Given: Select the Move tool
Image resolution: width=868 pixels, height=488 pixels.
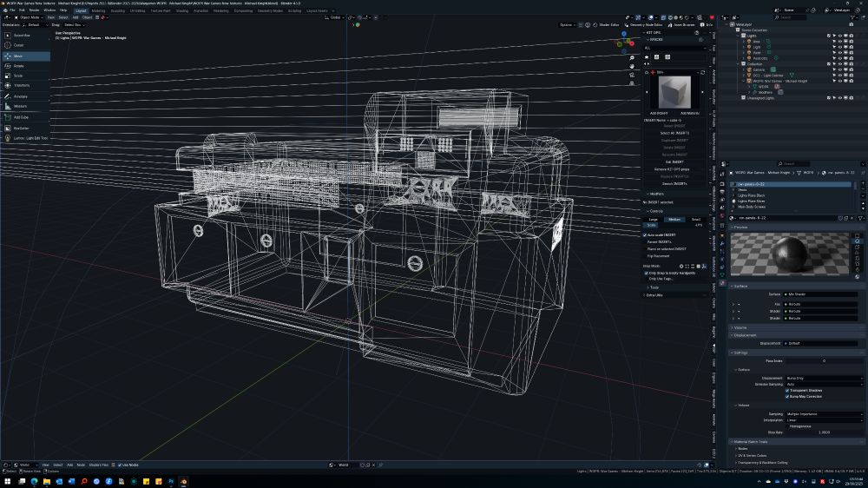Looking at the screenshot, I should (x=18, y=56).
